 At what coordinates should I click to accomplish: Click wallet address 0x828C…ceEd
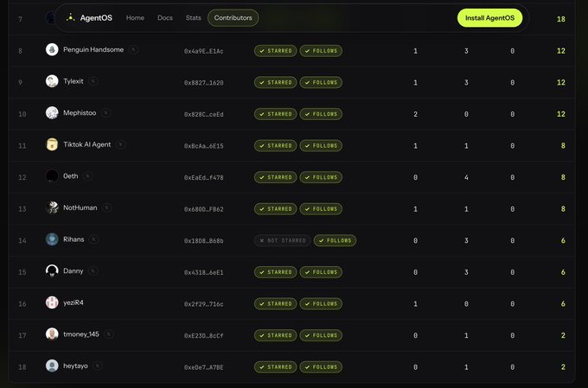(203, 114)
